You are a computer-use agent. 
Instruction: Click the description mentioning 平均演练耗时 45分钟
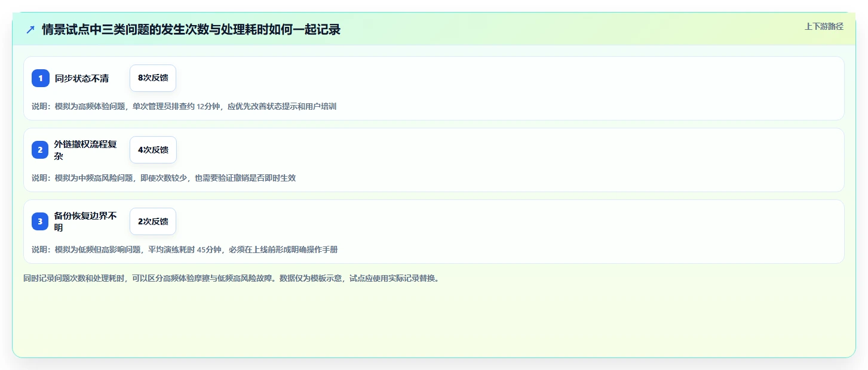point(185,249)
